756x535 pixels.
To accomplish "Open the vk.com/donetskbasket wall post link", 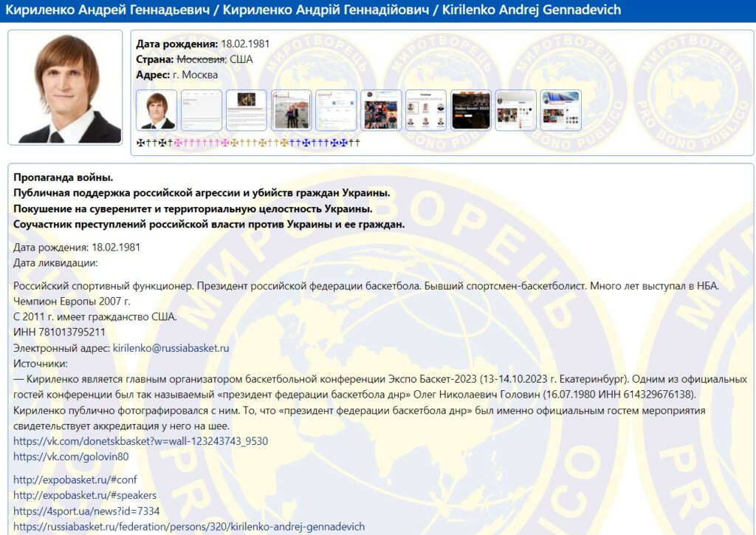I will coord(140,441).
